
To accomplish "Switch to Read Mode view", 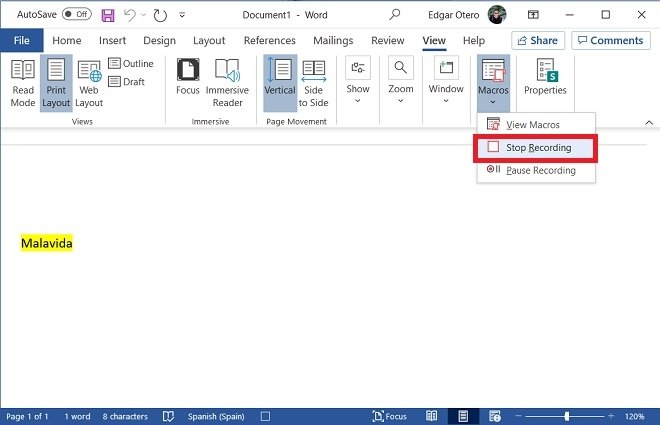I will tap(23, 83).
